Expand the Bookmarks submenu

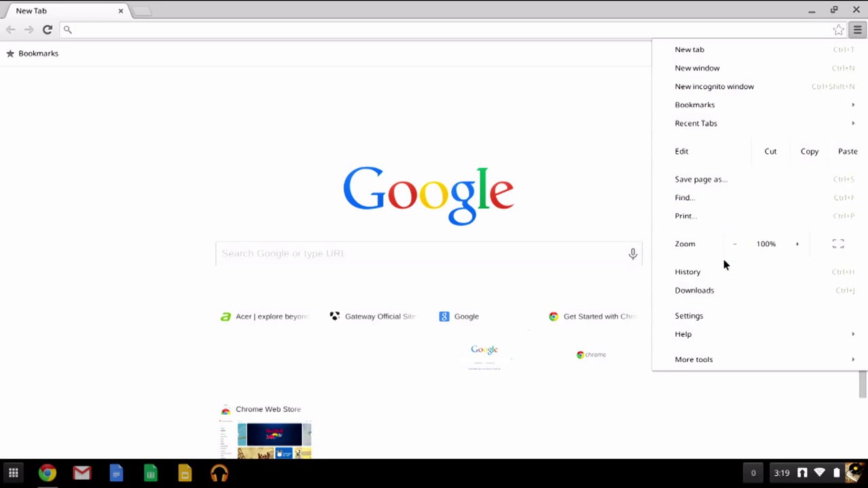759,104
